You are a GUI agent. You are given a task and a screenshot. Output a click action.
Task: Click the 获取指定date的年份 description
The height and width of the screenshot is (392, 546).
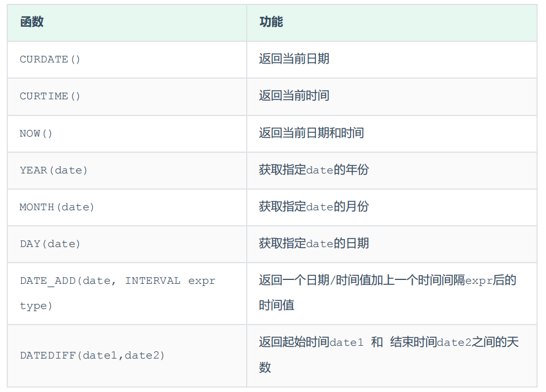314,170
